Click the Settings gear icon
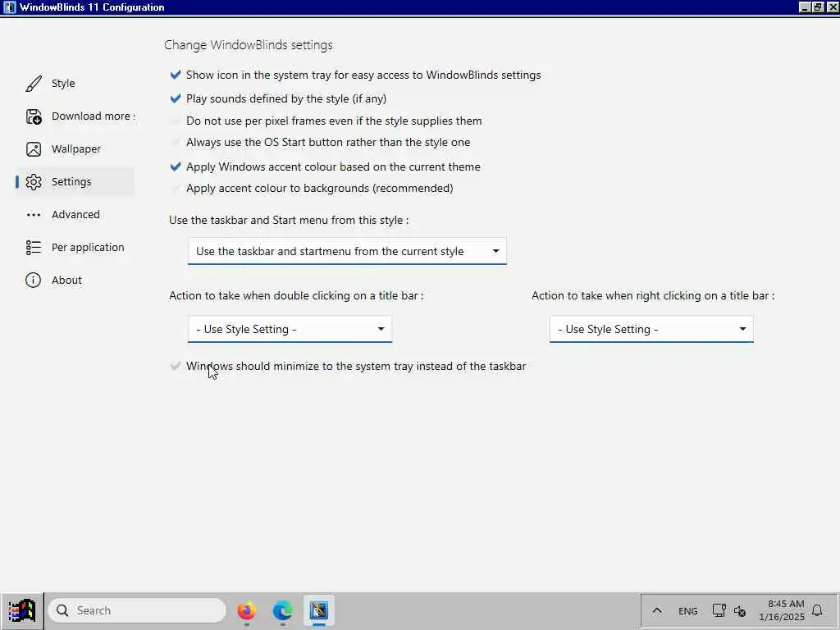 click(33, 182)
